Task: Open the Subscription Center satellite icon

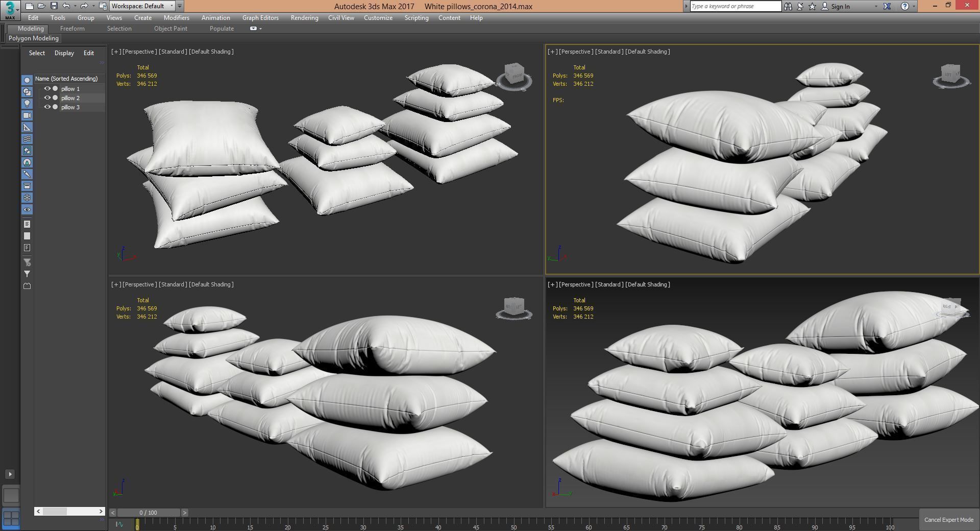Action: click(800, 6)
